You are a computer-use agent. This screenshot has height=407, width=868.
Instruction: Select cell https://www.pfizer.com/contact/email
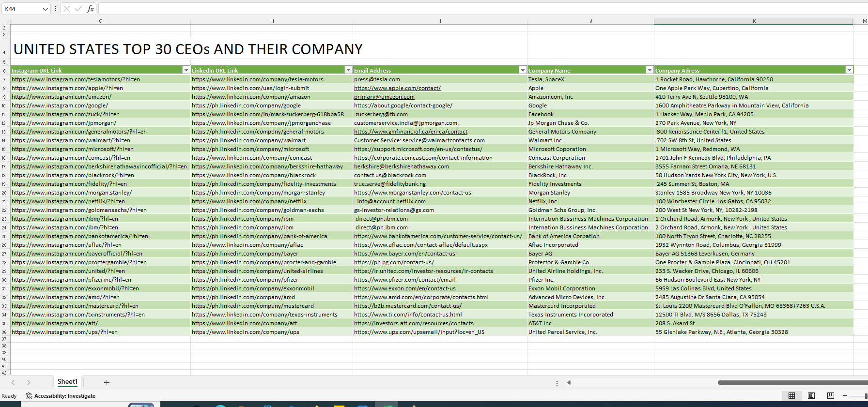point(440,280)
